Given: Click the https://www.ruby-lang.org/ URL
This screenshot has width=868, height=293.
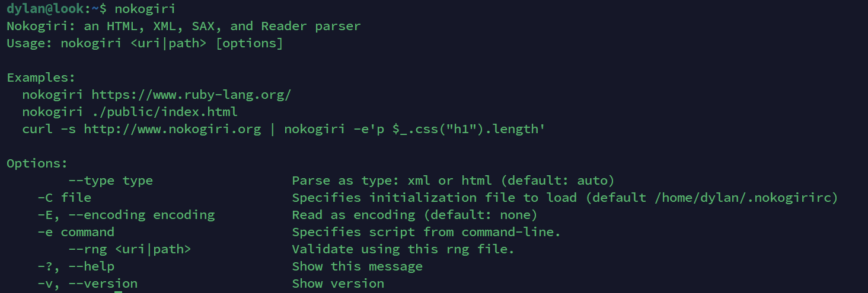Looking at the screenshot, I should point(191,95).
